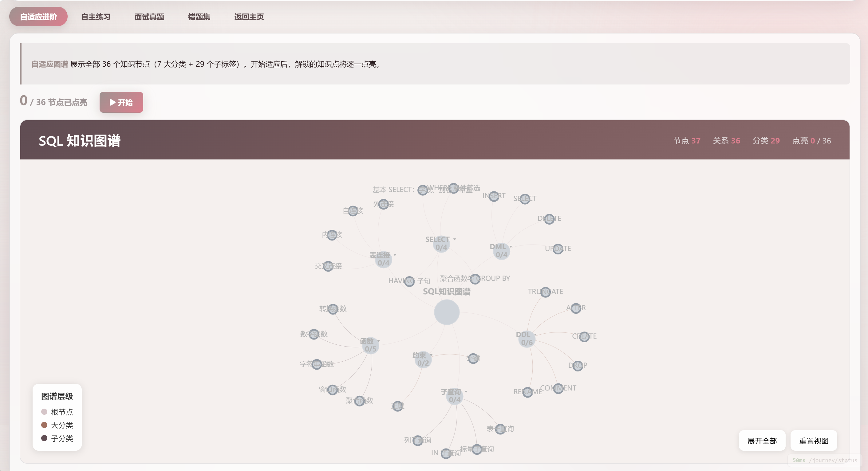Select the 表子查询 node
The width and height of the screenshot is (868, 471).
click(500, 429)
